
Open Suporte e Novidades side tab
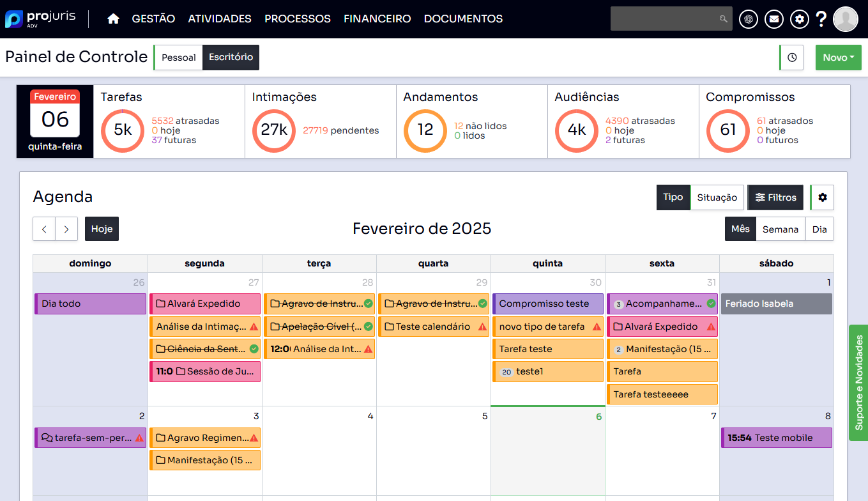(858, 382)
